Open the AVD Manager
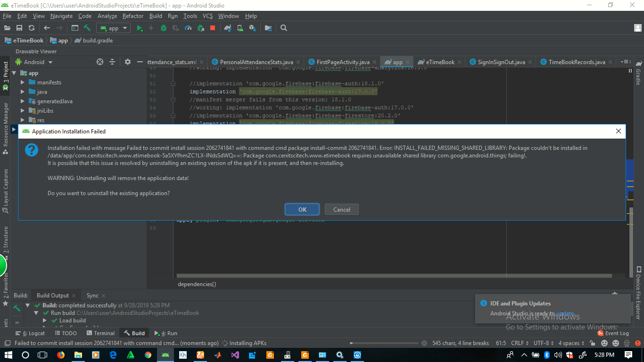This screenshot has width=644, height=362. pyautogui.click(x=240, y=28)
